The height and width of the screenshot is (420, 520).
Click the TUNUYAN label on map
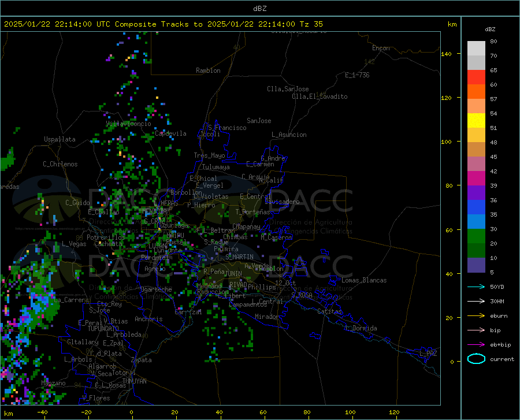point(134,381)
